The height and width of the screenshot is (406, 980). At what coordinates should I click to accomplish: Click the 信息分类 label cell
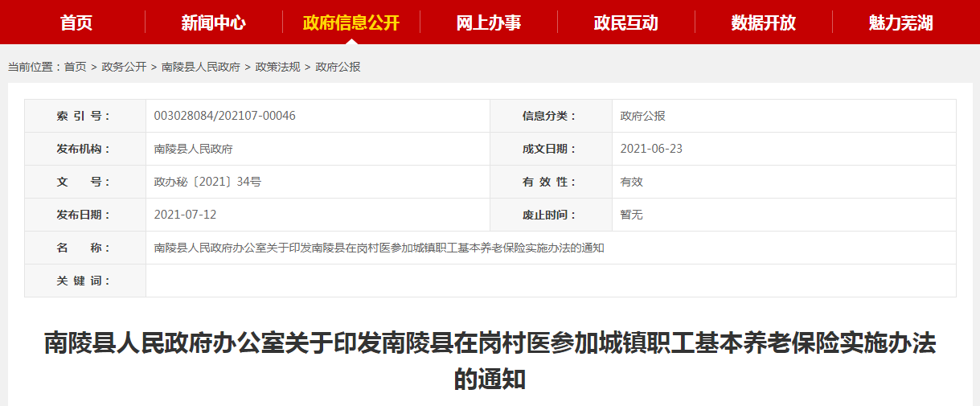click(551, 116)
